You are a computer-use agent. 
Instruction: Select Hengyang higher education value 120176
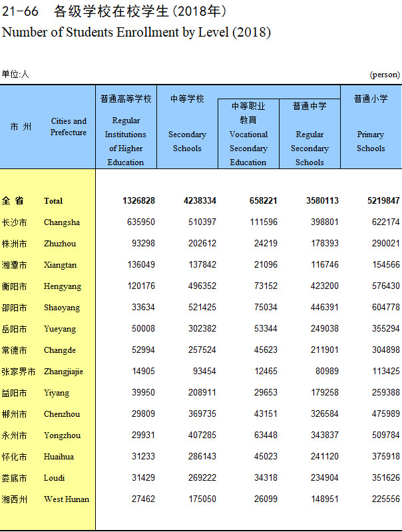tap(141, 286)
